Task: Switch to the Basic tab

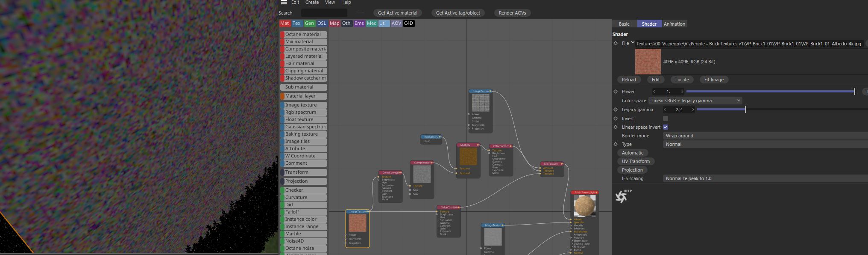Action: coord(624,24)
